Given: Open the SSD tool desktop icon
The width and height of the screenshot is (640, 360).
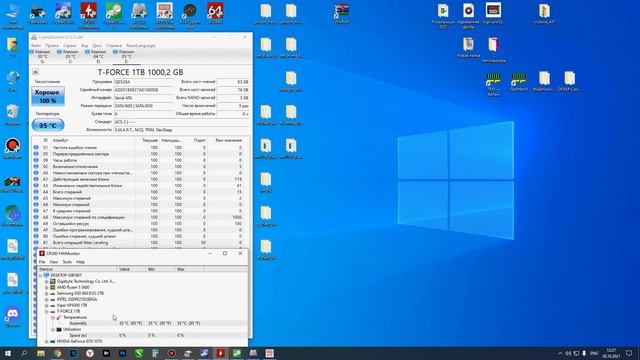Looking at the screenshot, I should tap(493, 13).
